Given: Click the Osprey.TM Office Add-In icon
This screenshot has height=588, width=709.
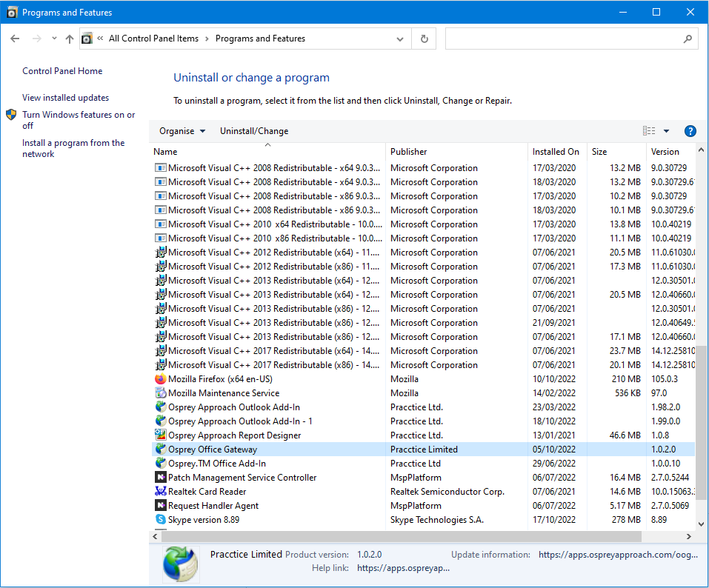Looking at the screenshot, I should [160, 463].
